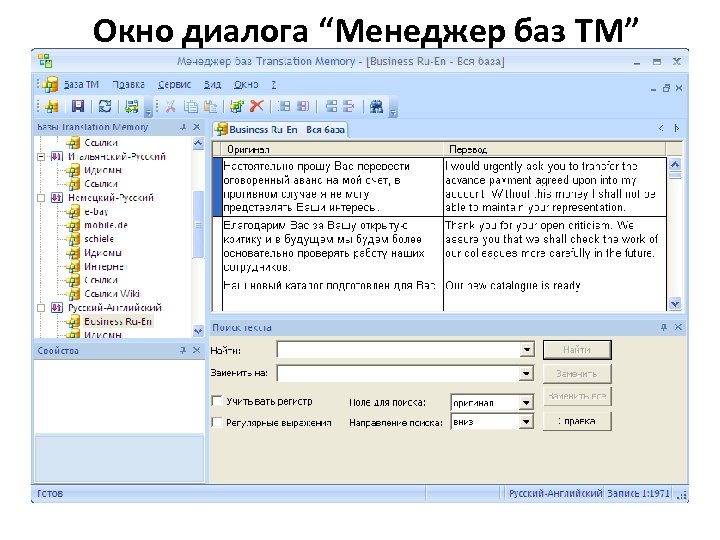Select the Business Ru-En tree item

[x=118, y=321]
